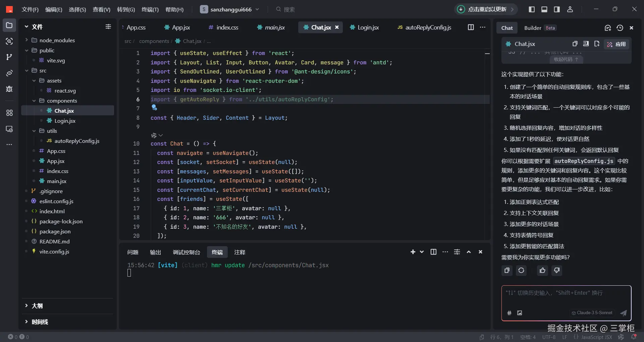
Task: Click the thumbs up feedback icon
Action: [x=542, y=271]
